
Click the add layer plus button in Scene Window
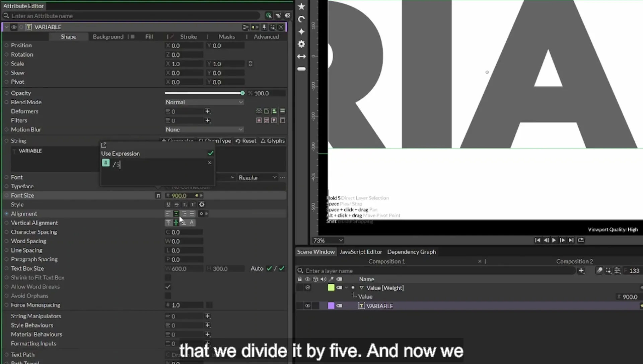coord(581,271)
